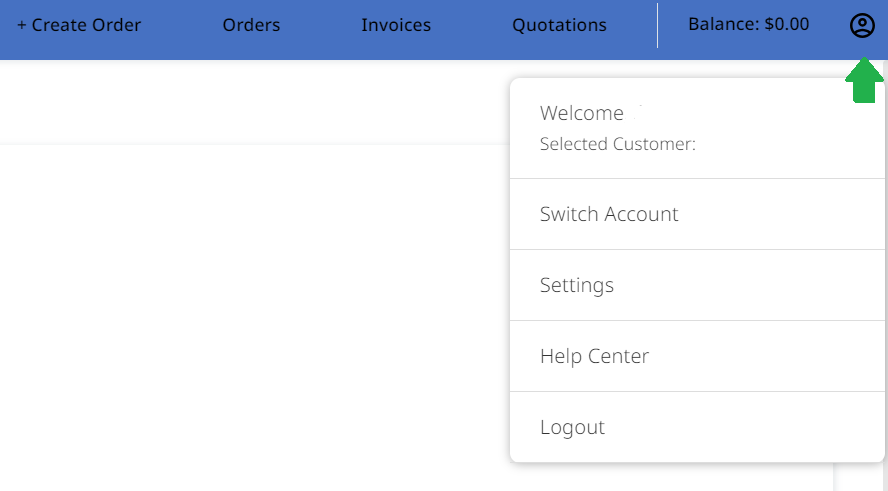888x491 pixels.
Task: Click the Create Order text
Action: pos(87,26)
